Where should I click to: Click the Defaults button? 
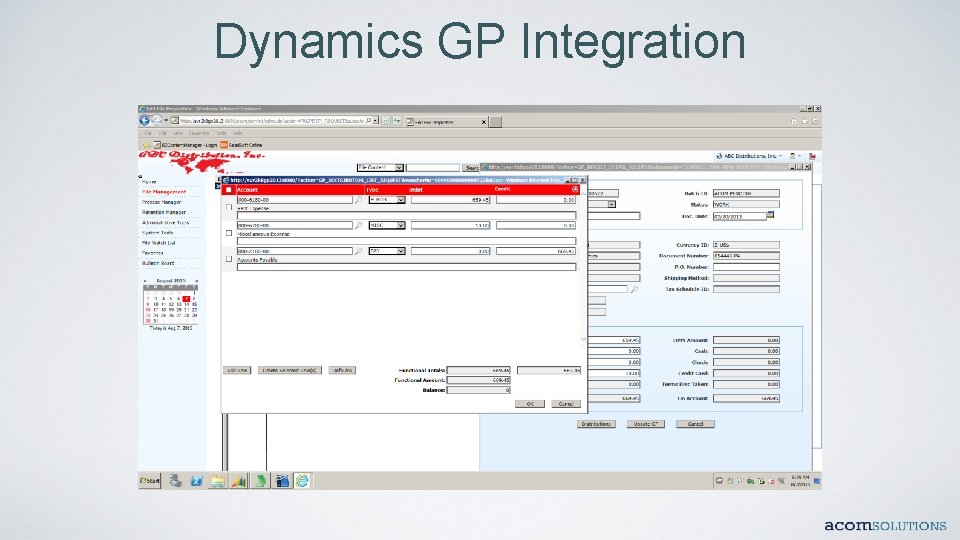342,370
